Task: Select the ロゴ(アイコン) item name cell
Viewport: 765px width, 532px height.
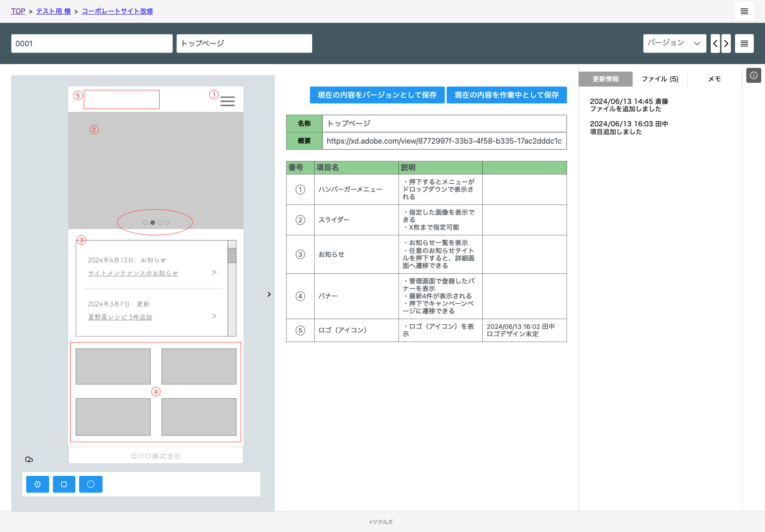Action: pyautogui.click(x=356, y=330)
